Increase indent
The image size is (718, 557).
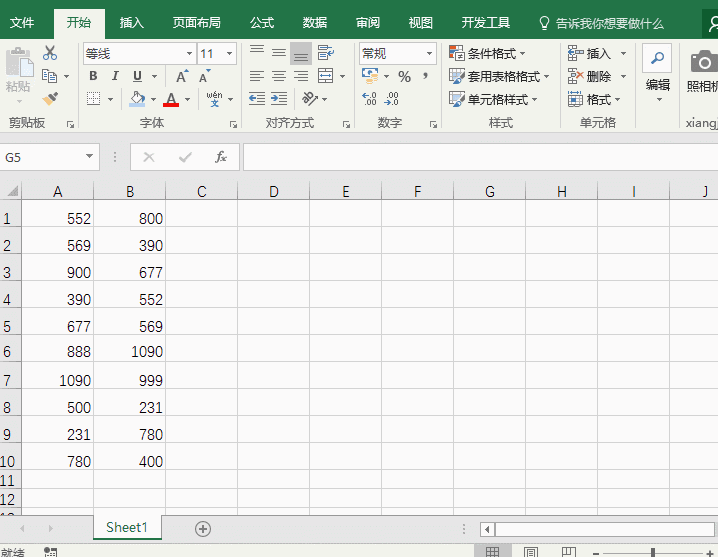[x=278, y=98]
